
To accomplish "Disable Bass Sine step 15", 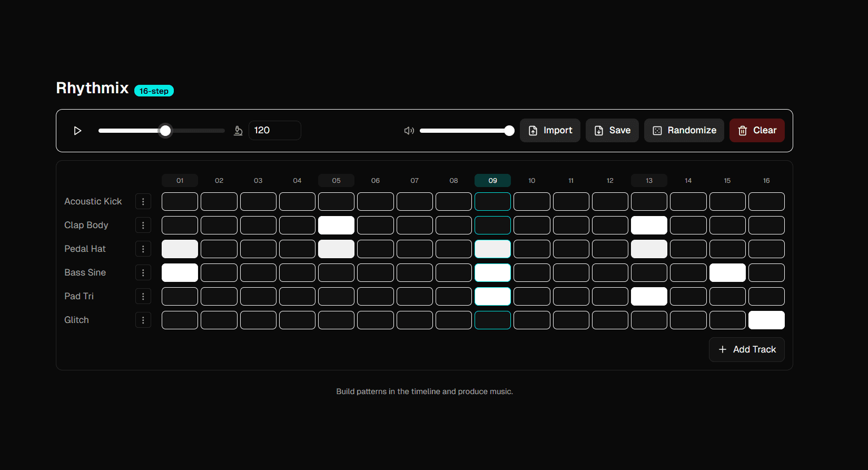I will (x=727, y=272).
